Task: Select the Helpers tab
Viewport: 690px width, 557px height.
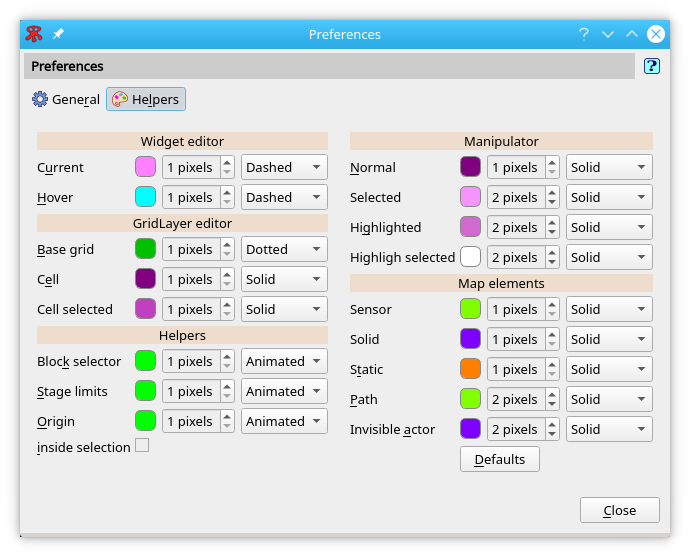Action: click(145, 99)
